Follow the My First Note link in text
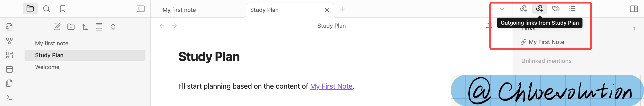Screen dimensions: 644x106 (331, 86)
